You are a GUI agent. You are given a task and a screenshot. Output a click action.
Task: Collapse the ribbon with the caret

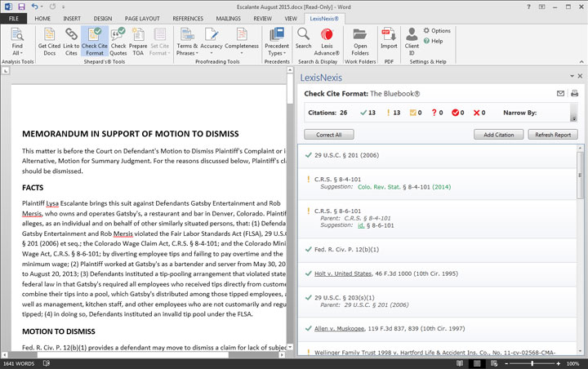pyautogui.click(x=581, y=61)
